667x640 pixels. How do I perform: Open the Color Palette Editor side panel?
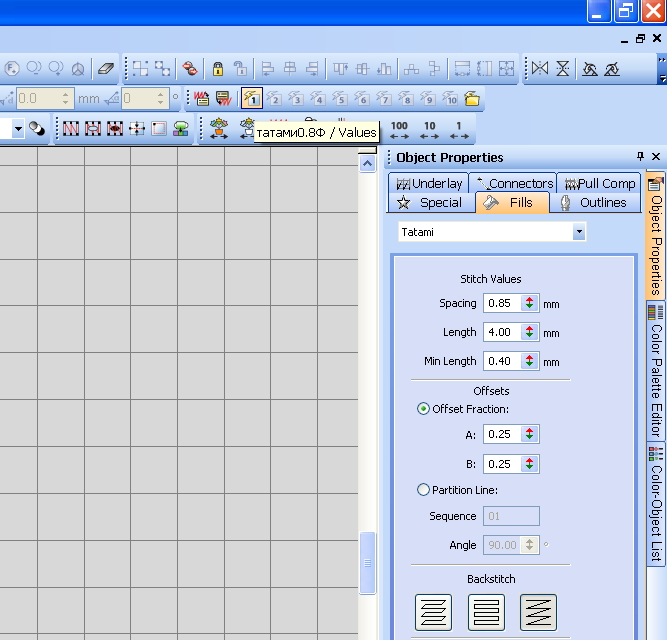click(656, 372)
